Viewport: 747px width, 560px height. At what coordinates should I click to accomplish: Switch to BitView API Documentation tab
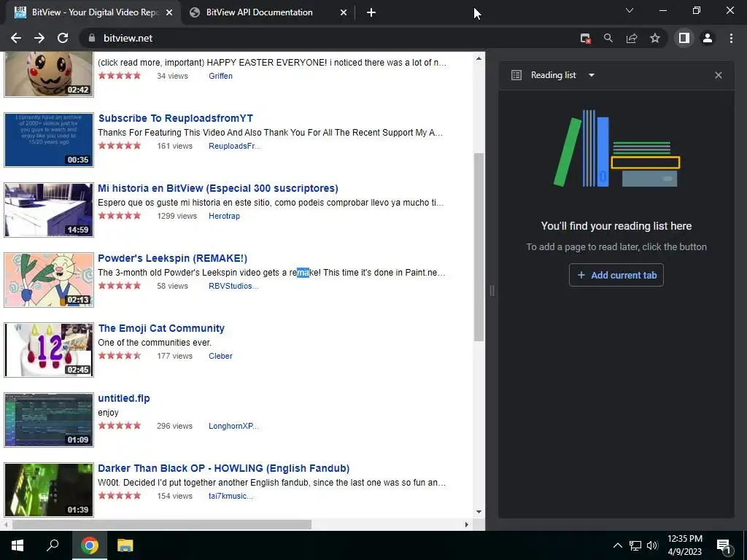[268, 13]
